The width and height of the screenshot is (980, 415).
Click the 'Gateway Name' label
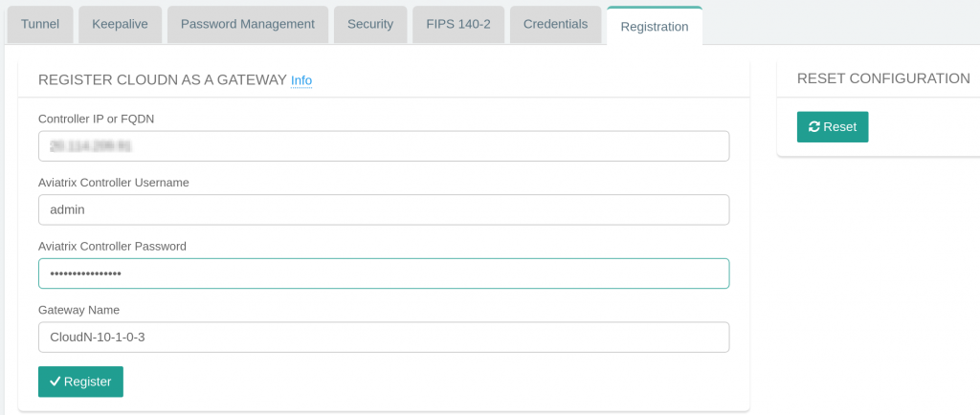click(78, 310)
